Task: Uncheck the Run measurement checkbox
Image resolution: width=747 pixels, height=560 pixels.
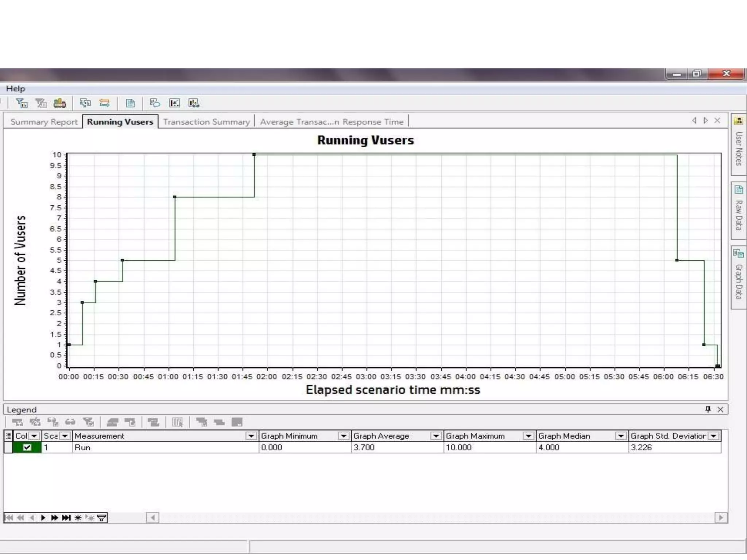Action: tap(27, 447)
